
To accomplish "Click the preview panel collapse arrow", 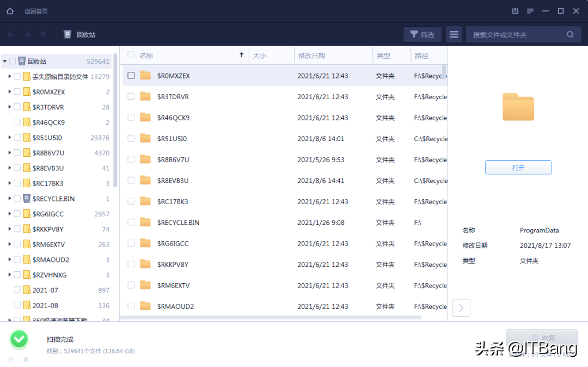I will pyautogui.click(x=461, y=308).
